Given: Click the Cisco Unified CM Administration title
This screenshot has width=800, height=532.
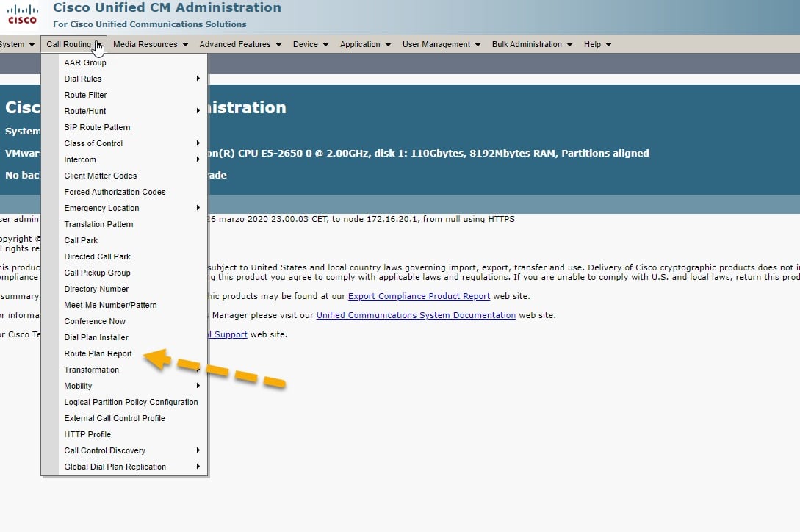Looking at the screenshot, I should (167, 7).
